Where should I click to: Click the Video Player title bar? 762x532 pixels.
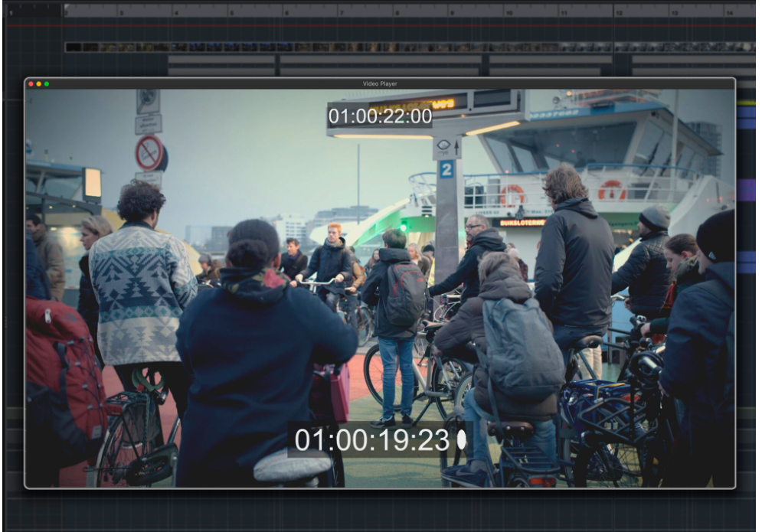[x=380, y=83]
